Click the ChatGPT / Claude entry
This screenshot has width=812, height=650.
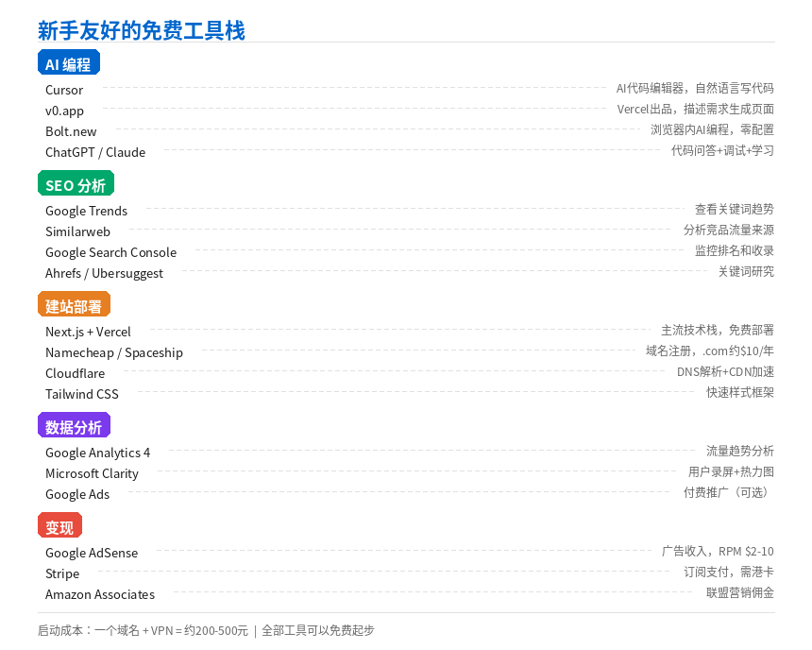95,152
